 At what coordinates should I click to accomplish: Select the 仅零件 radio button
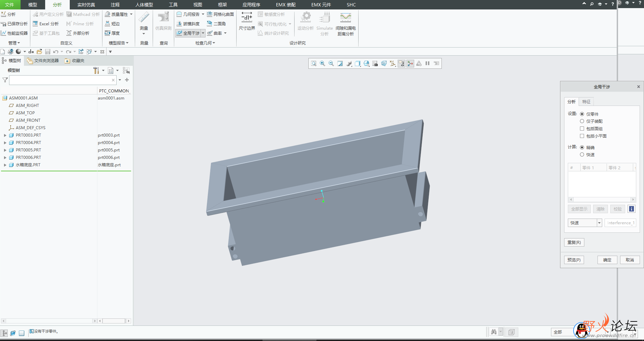click(x=582, y=114)
